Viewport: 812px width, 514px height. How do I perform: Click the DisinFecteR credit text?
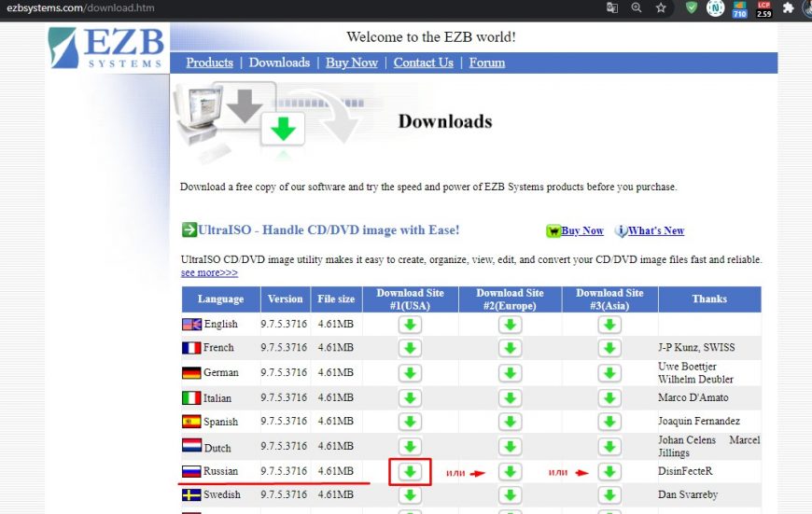[685, 471]
